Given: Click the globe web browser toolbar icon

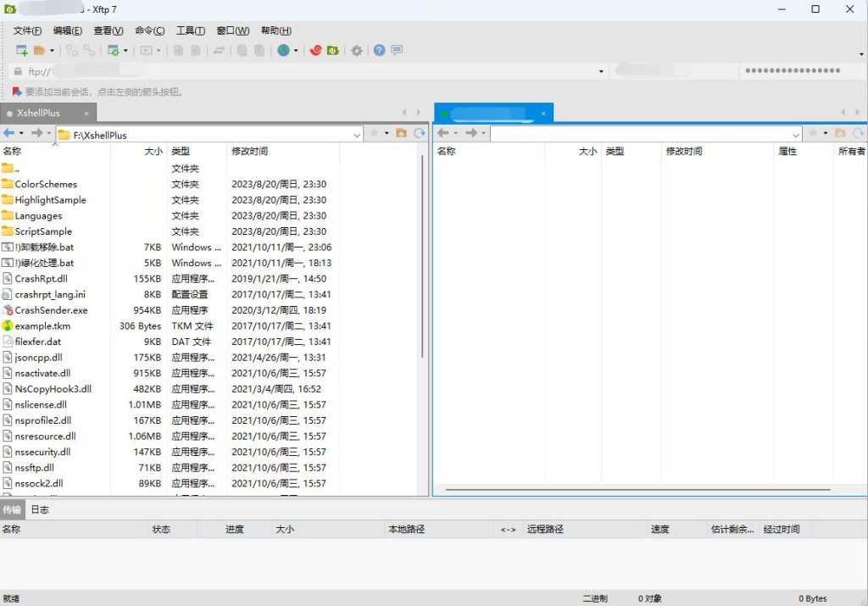Looking at the screenshot, I should click(283, 49).
